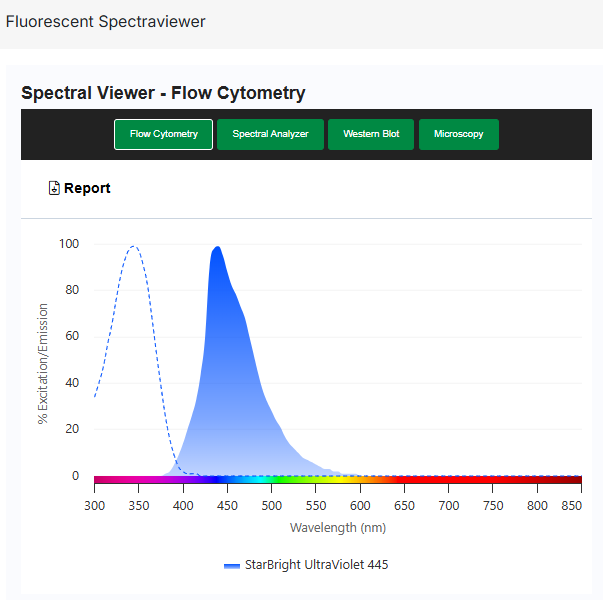This screenshot has height=600, width=603.
Task: Switch to the Flow Cytometry tab
Action: [163, 134]
